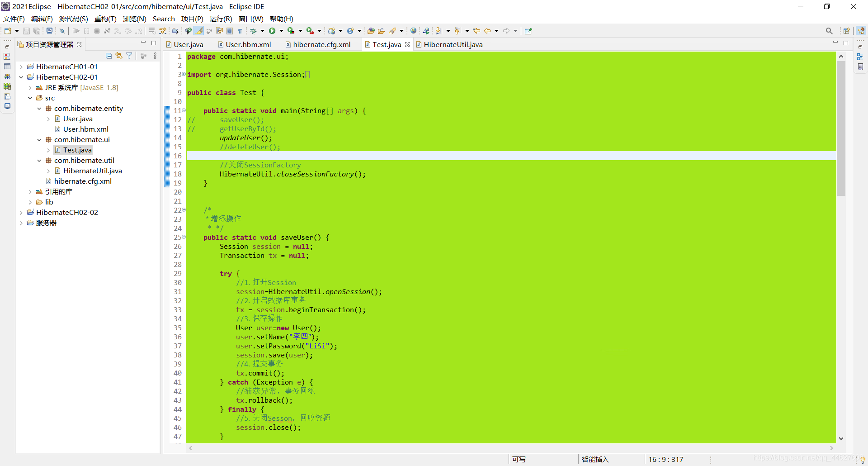The height and width of the screenshot is (466, 868).
Task: Click the Suspend debug icon
Action: click(86, 31)
